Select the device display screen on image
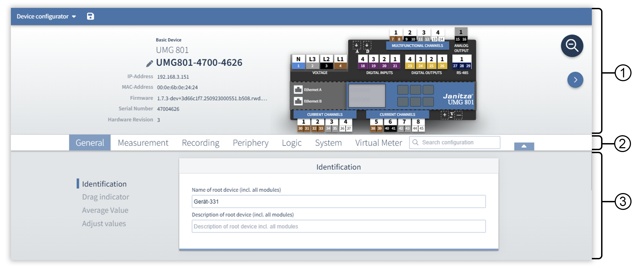Viewport: 644px width, 268px height. tap(367, 95)
